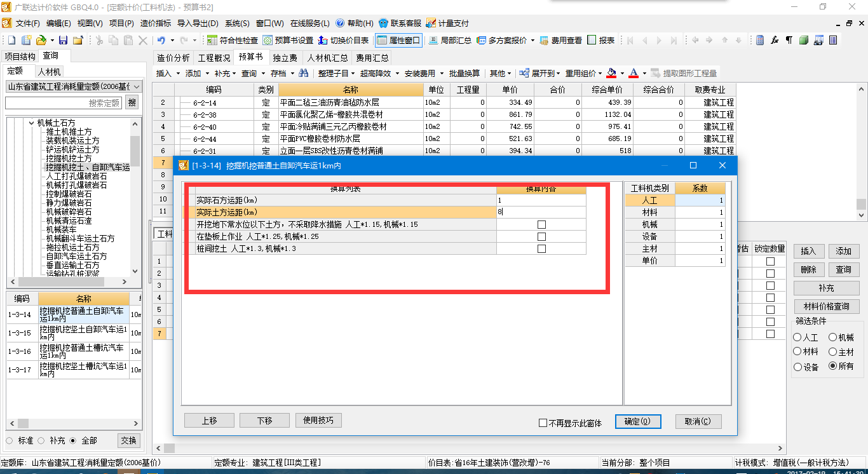Click the fill color bucket icon
Viewport: 868px width, 474px height.
(611, 73)
